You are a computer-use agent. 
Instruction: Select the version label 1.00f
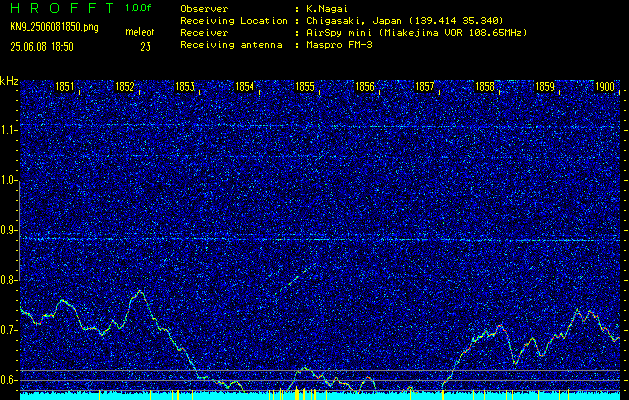(x=138, y=8)
